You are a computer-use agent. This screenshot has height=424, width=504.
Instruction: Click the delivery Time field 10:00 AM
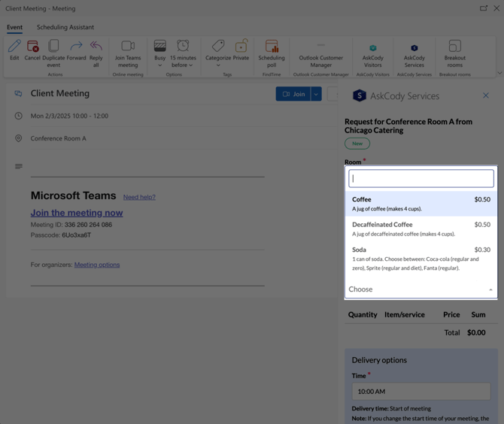(421, 391)
